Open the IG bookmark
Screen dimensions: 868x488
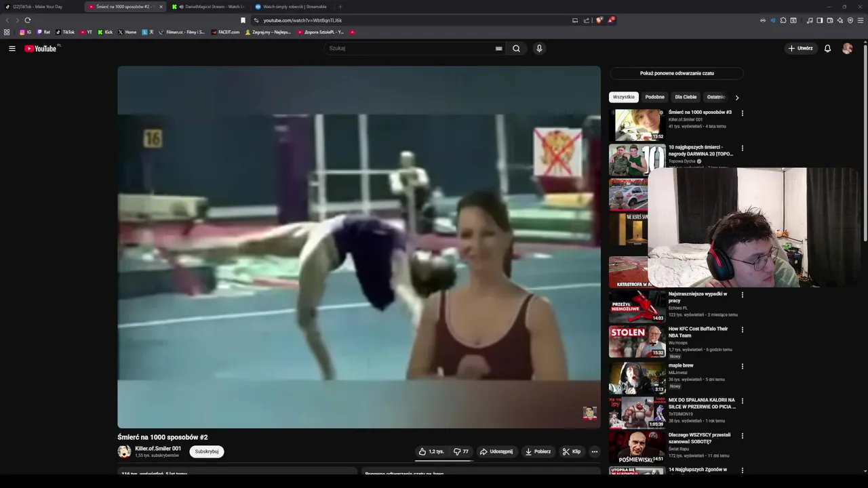click(x=25, y=32)
